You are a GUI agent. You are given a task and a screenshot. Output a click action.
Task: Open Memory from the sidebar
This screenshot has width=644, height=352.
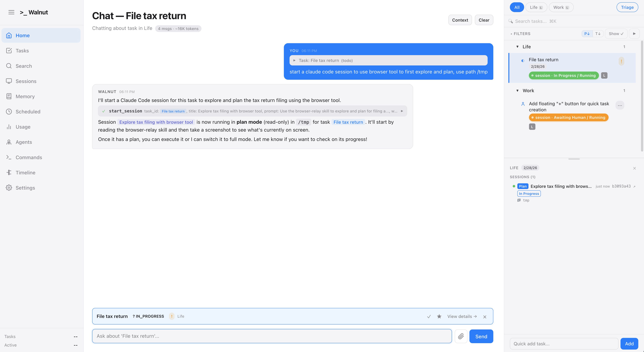[x=25, y=96]
